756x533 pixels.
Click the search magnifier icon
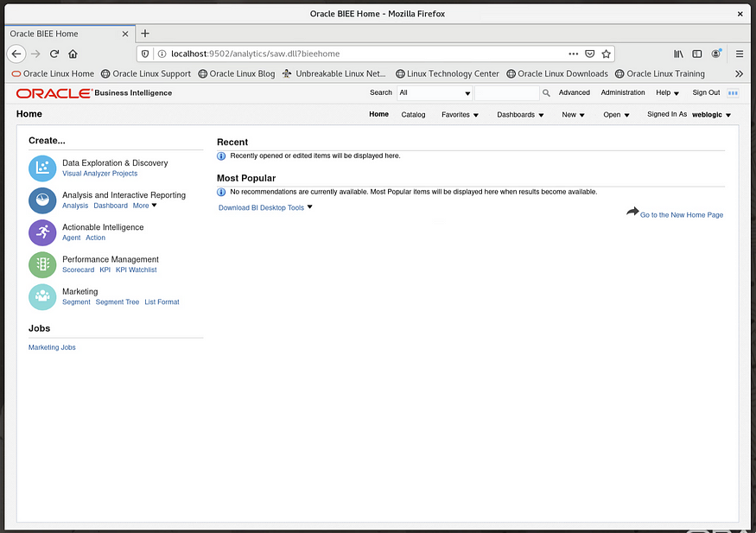coord(546,93)
